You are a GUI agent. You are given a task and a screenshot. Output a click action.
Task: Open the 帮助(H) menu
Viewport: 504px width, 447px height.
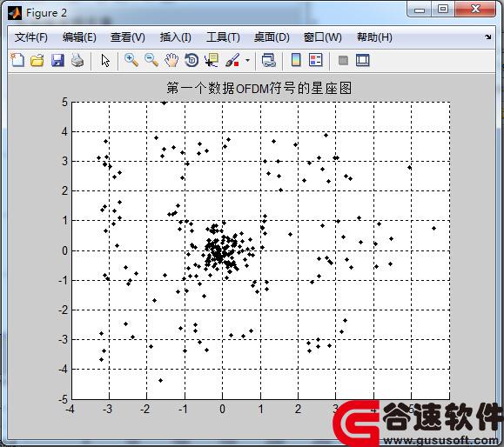[374, 37]
